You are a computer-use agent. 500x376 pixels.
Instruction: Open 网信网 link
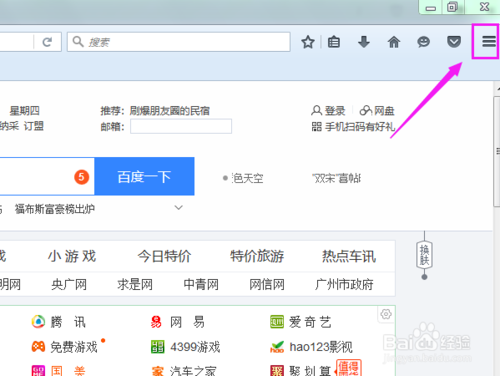[267, 284]
